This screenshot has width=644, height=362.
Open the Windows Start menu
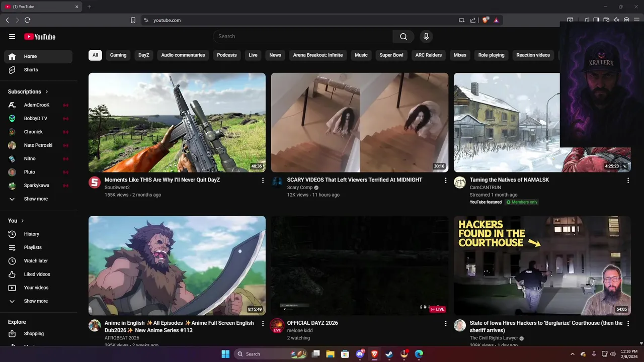pyautogui.click(x=225, y=354)
